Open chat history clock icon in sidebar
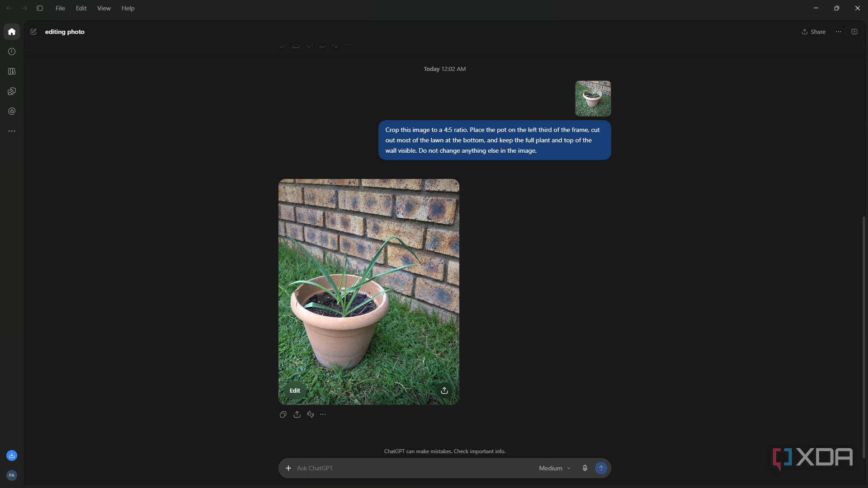 12,52
